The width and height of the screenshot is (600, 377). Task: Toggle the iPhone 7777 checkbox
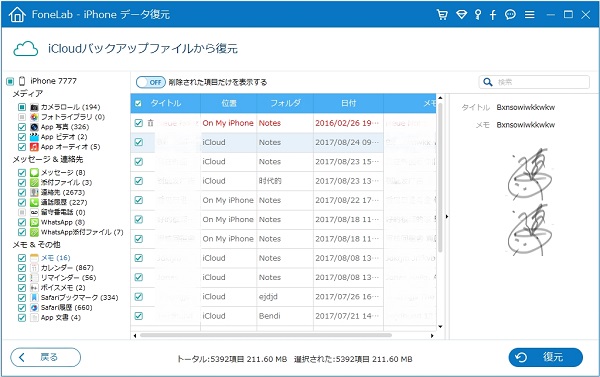[10, 81]
